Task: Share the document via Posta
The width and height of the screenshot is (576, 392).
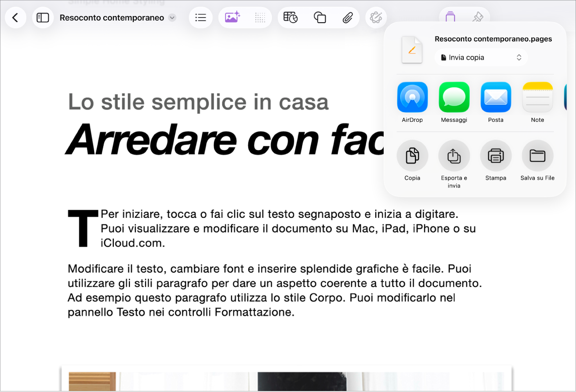Action: coord(495,97)
